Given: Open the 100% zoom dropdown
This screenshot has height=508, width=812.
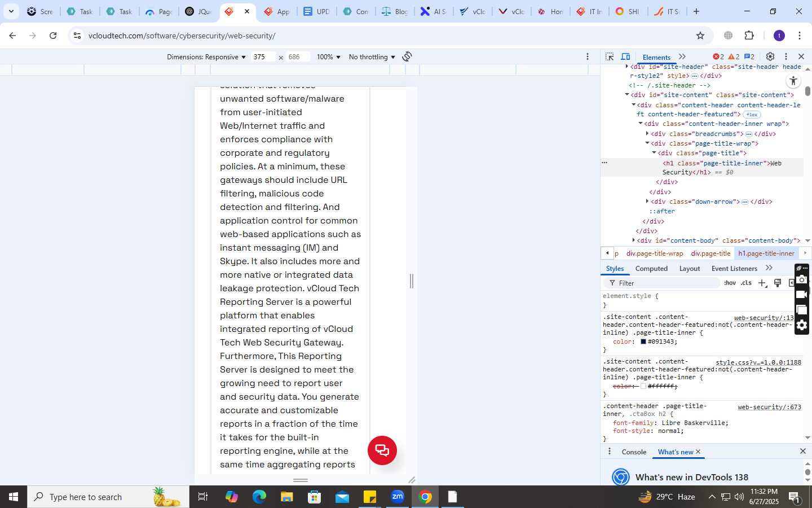Looking at the screenshot, I should 329,57.
